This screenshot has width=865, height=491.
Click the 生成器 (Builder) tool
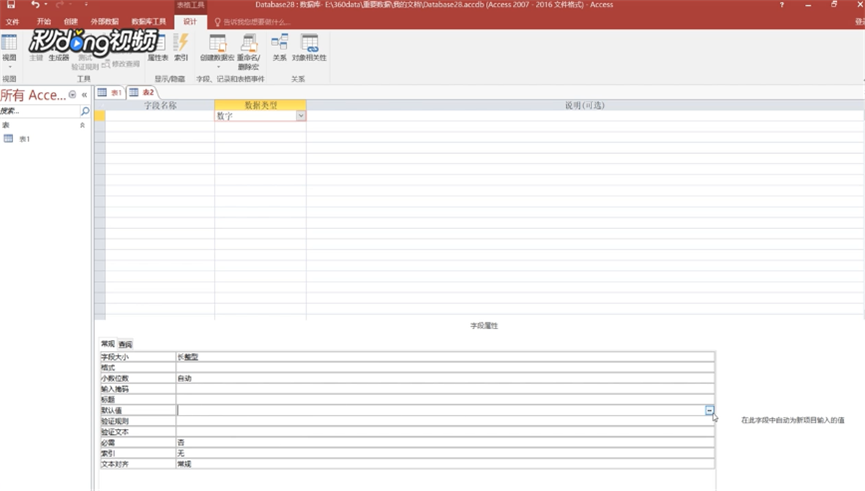coord(58,57)
